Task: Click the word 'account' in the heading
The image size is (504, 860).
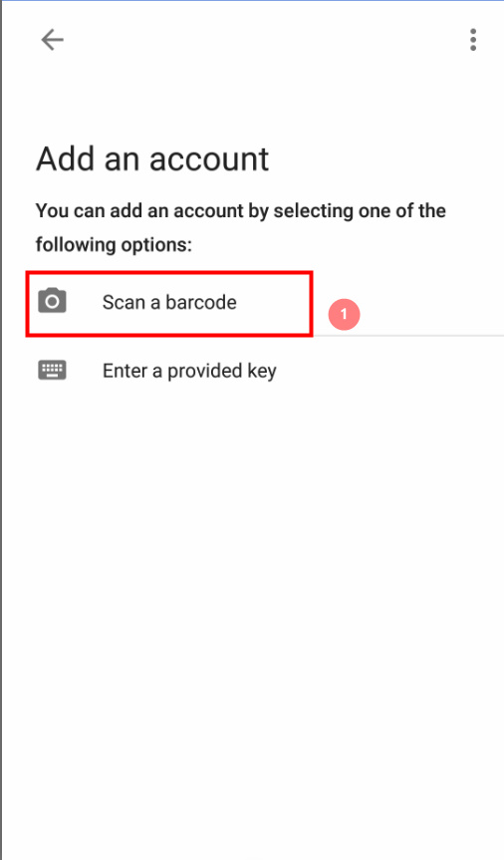Action: pos(209,159)
